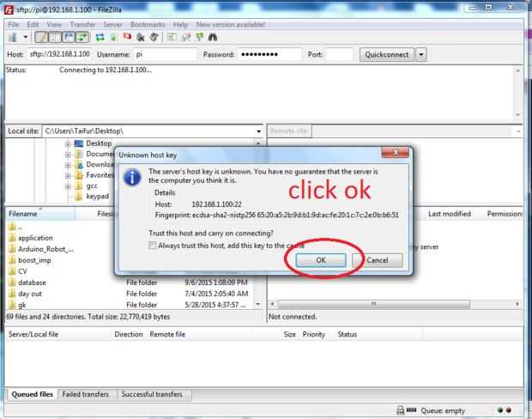Screen dimensions: 532x419
Task: Click Cancel in Unknown host key dialog
Action: pyautogui.click(x=378, y=260)
